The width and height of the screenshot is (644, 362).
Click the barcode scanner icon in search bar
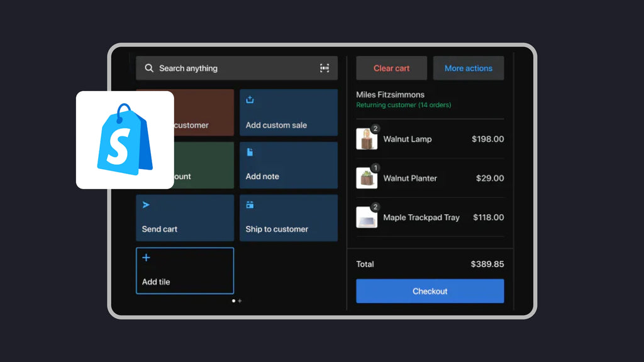tap(325, 68)
